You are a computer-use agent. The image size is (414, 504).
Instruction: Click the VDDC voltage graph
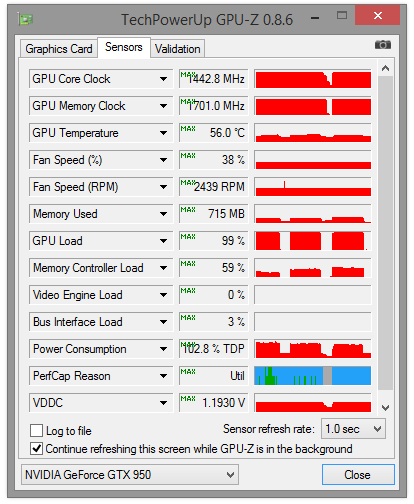(313, 403)
